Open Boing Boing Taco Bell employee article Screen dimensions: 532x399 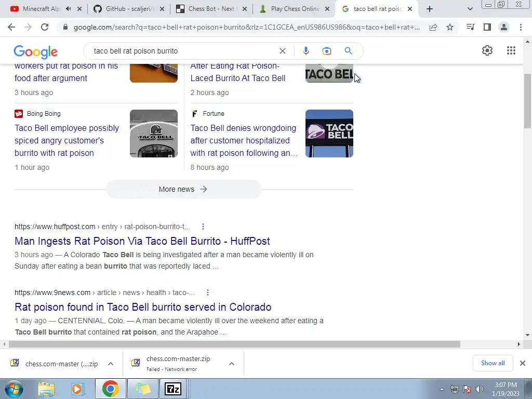(x=67, y=140)
